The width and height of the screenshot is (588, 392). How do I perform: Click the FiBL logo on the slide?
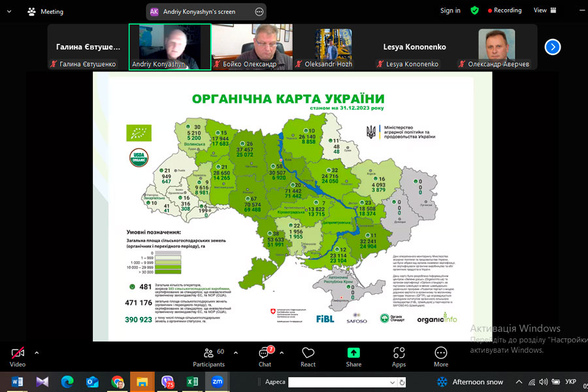tap(325, 319)
